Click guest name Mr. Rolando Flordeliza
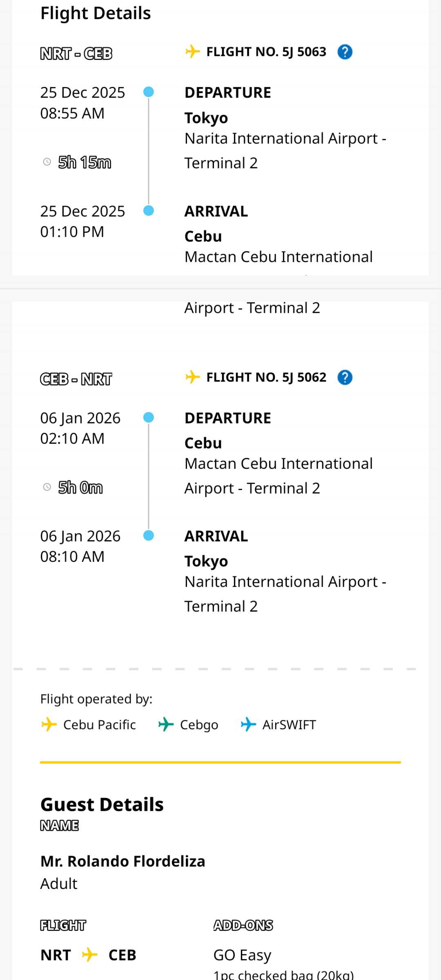Image resolution: width=441 pixels, height=980 pixels. tap(122, 861)
